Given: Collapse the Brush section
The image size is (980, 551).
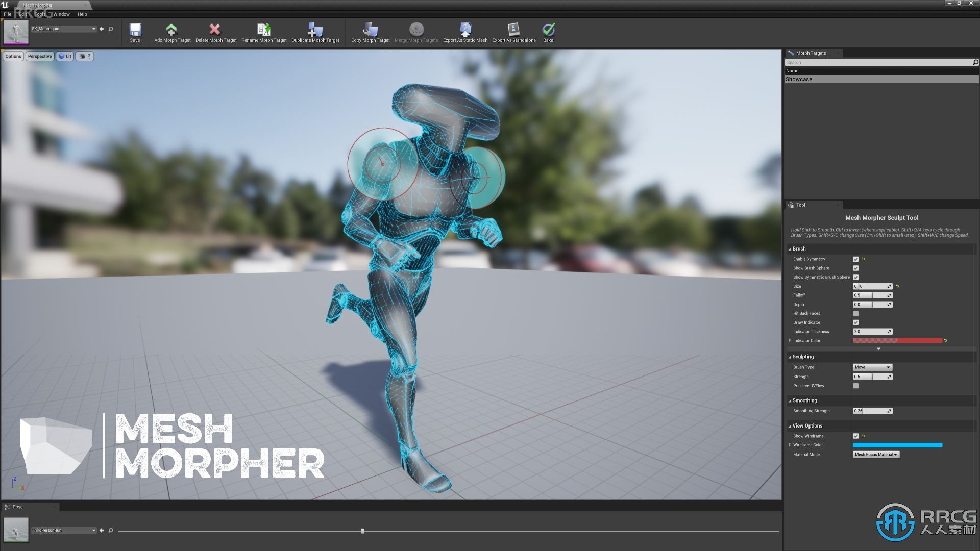Looking at the screenshot, I should pyautogui.click(x=790, y=249).
